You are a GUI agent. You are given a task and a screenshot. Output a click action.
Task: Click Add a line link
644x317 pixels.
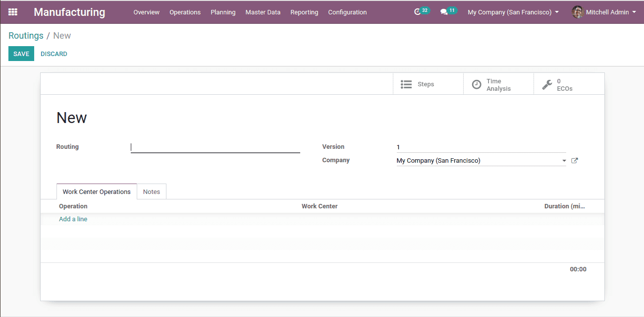[73, 219]
